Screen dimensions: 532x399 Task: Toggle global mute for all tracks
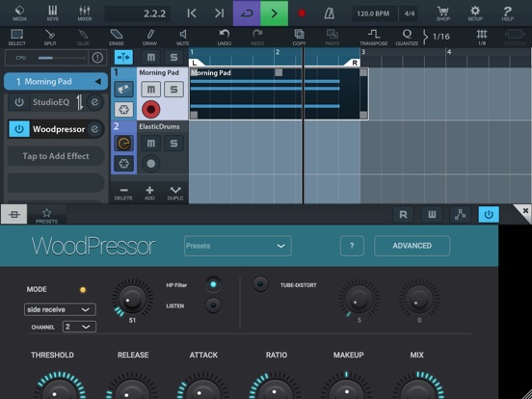pos(151,57)
